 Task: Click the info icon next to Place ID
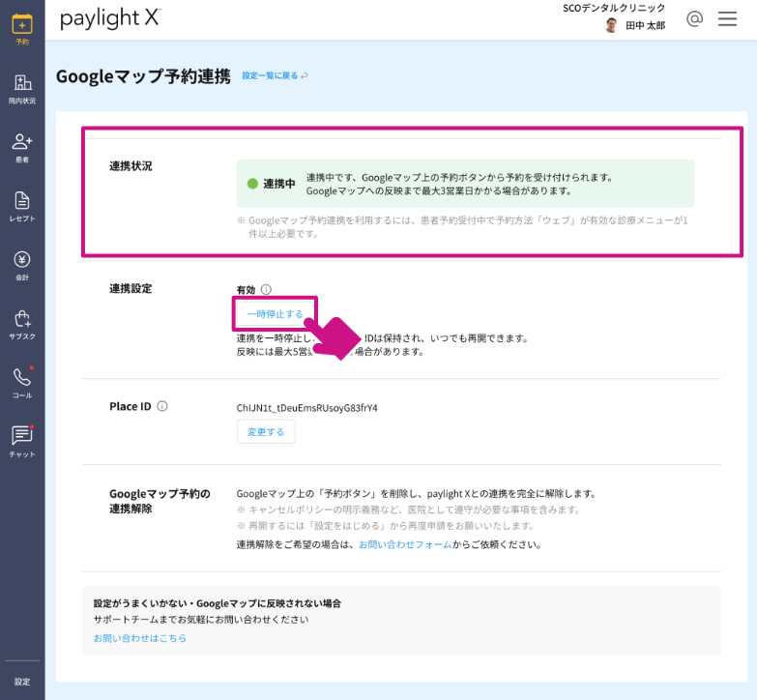(162, 406)
